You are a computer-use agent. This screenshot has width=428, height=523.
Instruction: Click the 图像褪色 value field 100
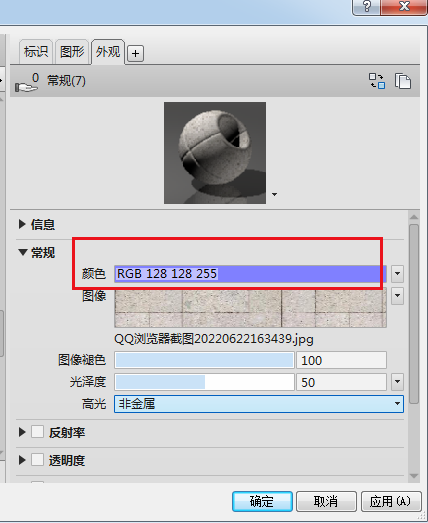[342, 360]
